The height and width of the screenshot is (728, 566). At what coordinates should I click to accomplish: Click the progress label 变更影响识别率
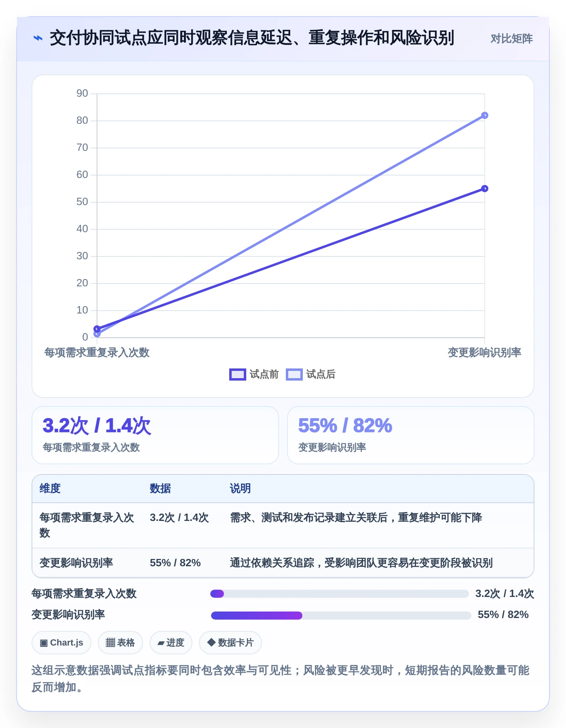pyautogui.click(x=68, y=615)
